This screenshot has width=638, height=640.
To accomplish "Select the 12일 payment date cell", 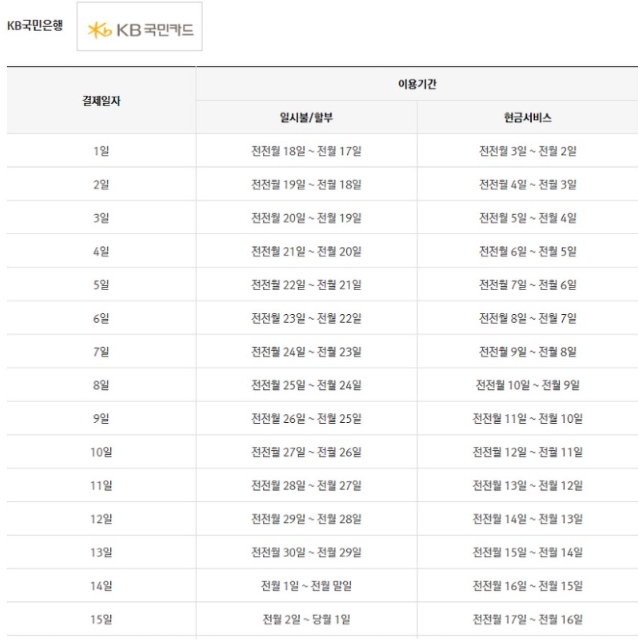I will click(x=101, y=519).
